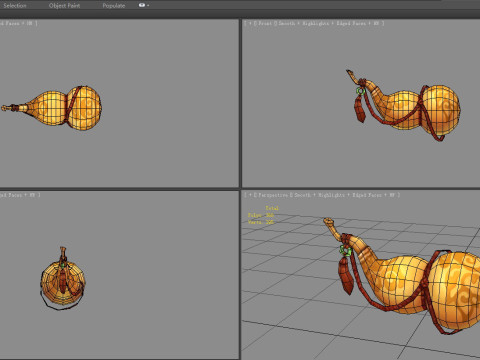Open the ribbon display options dropdown
Viewport: 480px width, 360px height.
[144, 5]
